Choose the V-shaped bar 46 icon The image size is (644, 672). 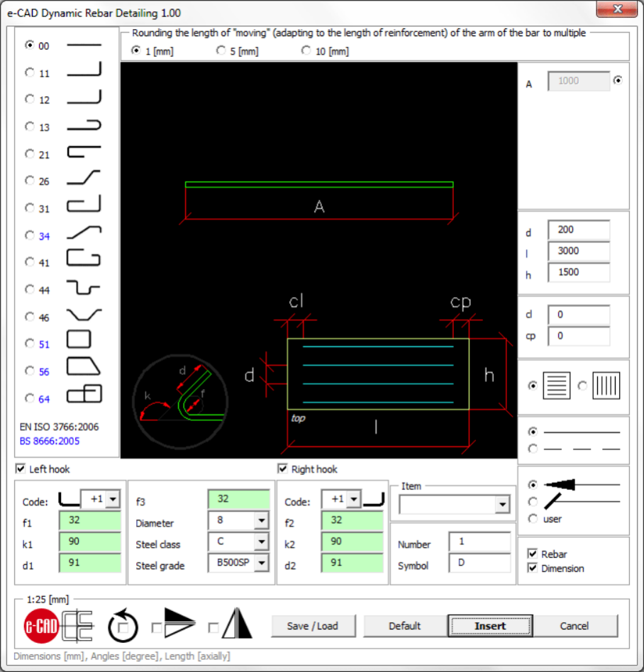(84, 315)
